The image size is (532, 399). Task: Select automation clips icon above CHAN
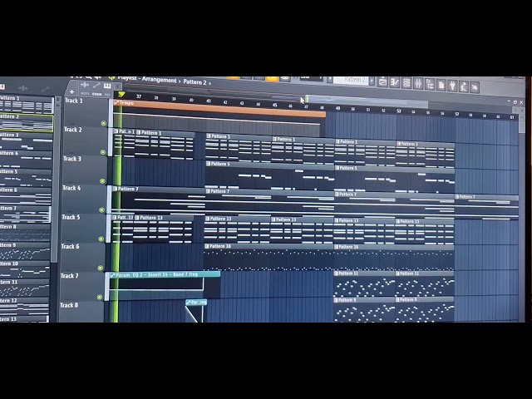point(96,86)
